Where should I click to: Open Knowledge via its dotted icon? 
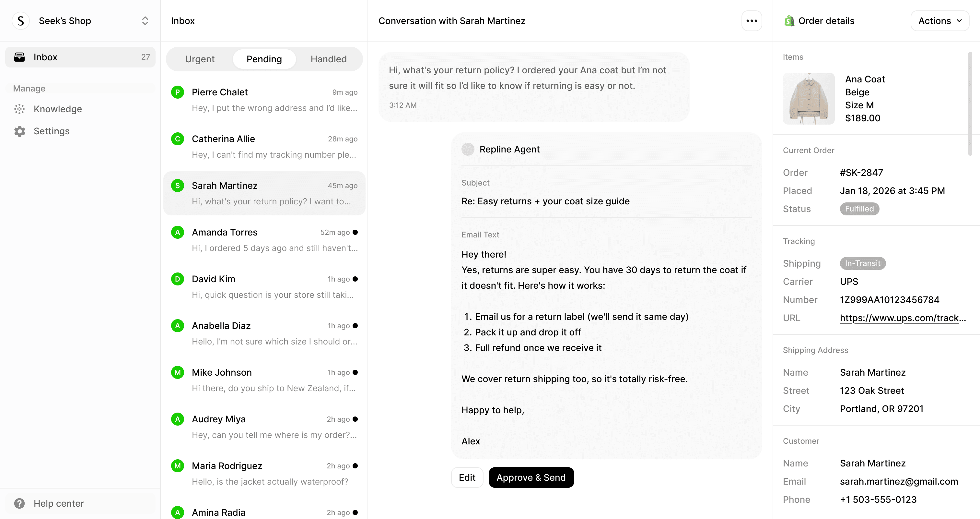(x=19, y=109)
